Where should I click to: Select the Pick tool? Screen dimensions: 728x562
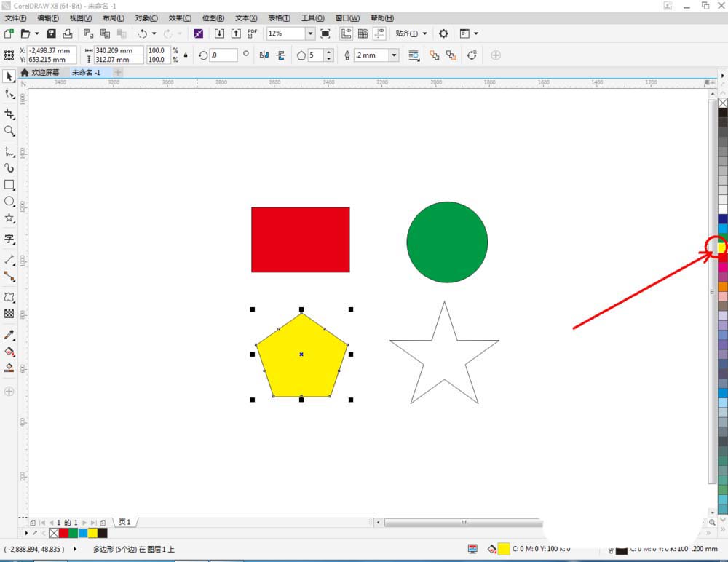[x=9, y=76]
